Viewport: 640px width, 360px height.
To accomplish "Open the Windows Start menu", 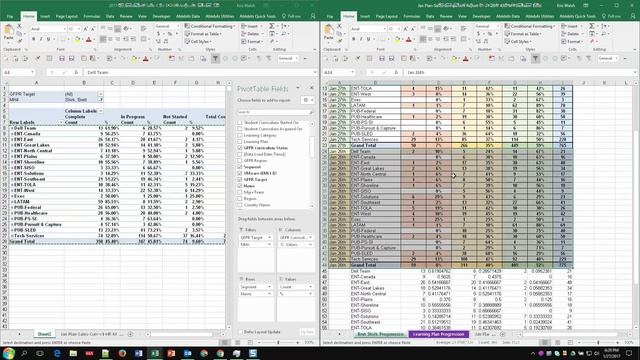I will click(8, 353).
